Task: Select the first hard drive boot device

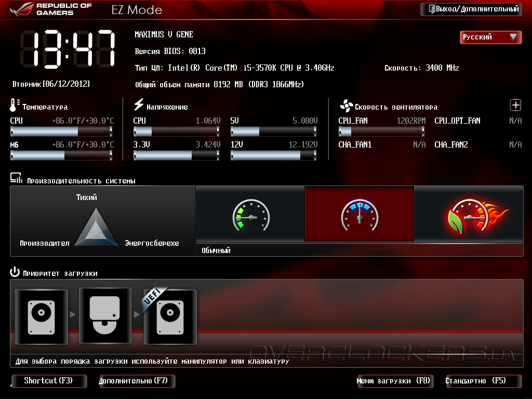Action: [x=42, y=317]
